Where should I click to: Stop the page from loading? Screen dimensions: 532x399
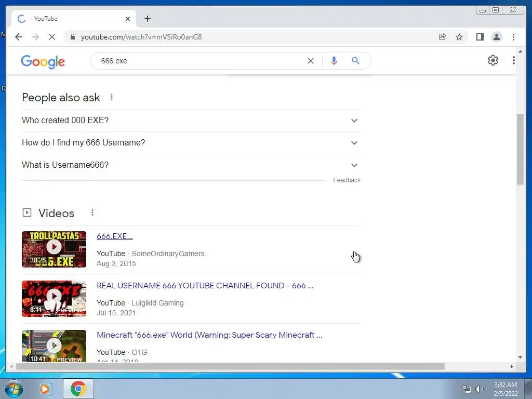click(52, 37)
